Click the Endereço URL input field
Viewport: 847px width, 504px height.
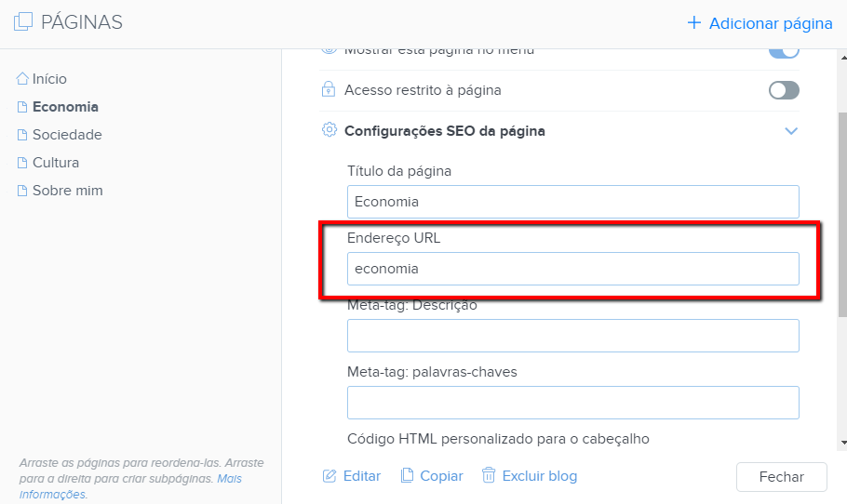point(572,269)
